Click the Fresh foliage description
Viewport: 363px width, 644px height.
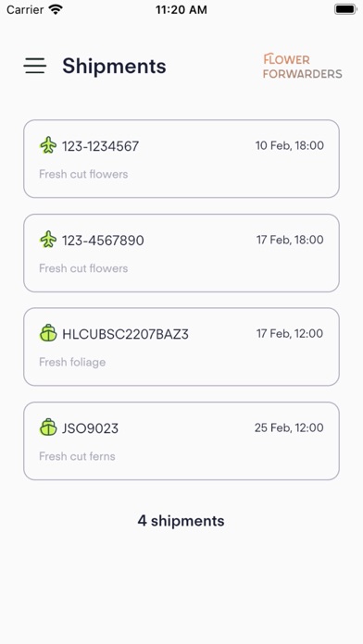[x=72, y=363]
